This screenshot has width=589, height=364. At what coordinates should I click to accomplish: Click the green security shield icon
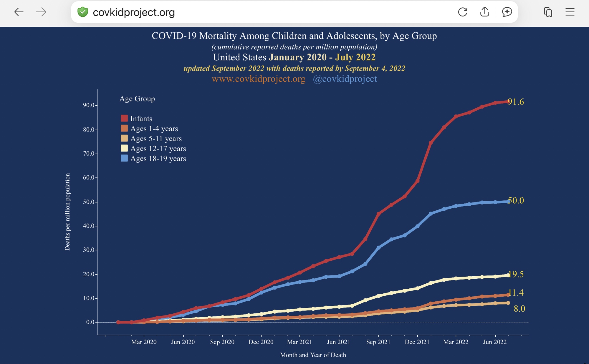click(x=83, y=12)
